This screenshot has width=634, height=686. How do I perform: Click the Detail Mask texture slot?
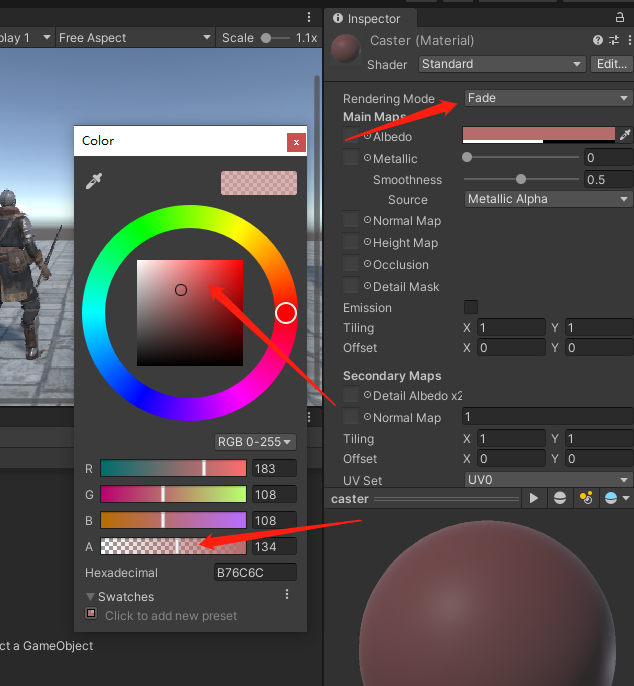[x=350, y=285]
